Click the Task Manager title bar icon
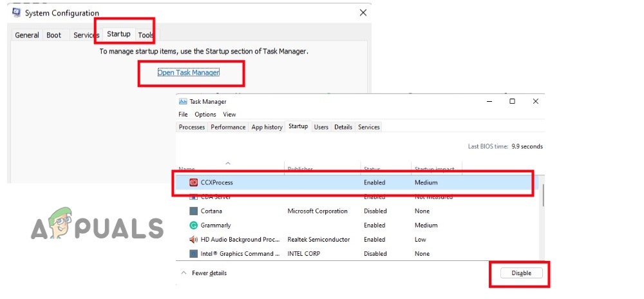The height and width of the screenshot is (299, 644). pyautogui.click(x=183, y=101)
